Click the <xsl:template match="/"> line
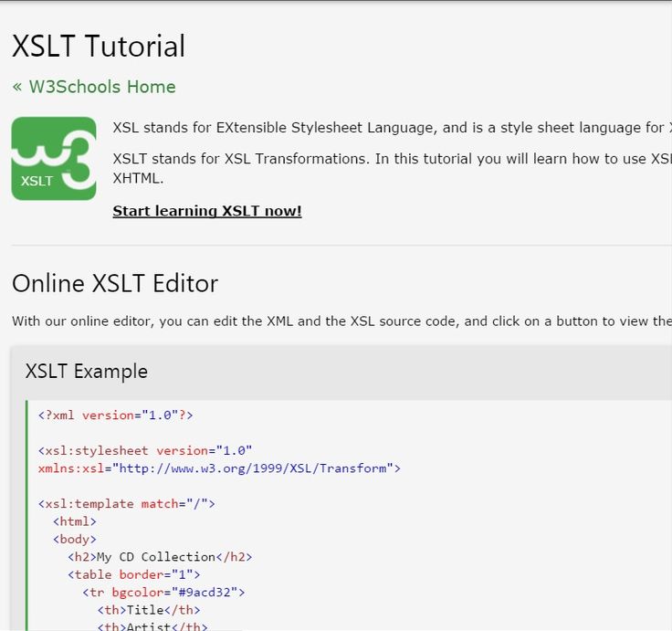 [126, 504]
